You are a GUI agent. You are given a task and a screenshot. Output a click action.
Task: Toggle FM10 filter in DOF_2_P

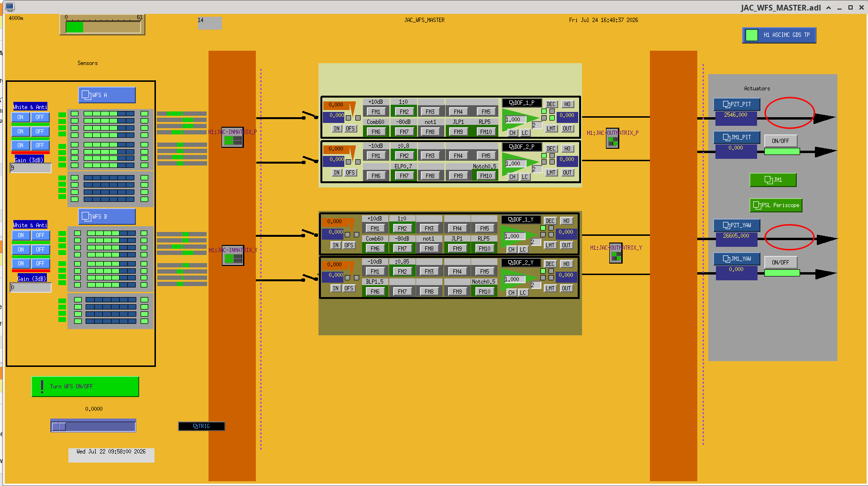486,176
